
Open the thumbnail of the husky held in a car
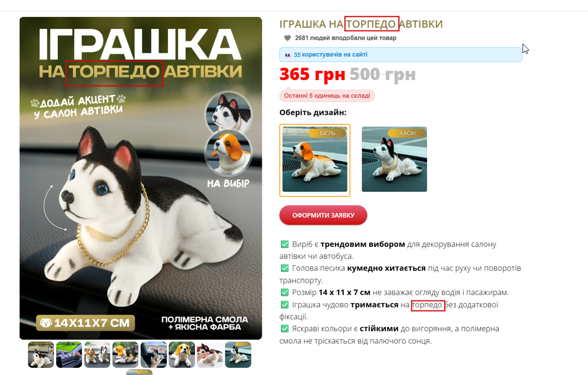[153, 354]
